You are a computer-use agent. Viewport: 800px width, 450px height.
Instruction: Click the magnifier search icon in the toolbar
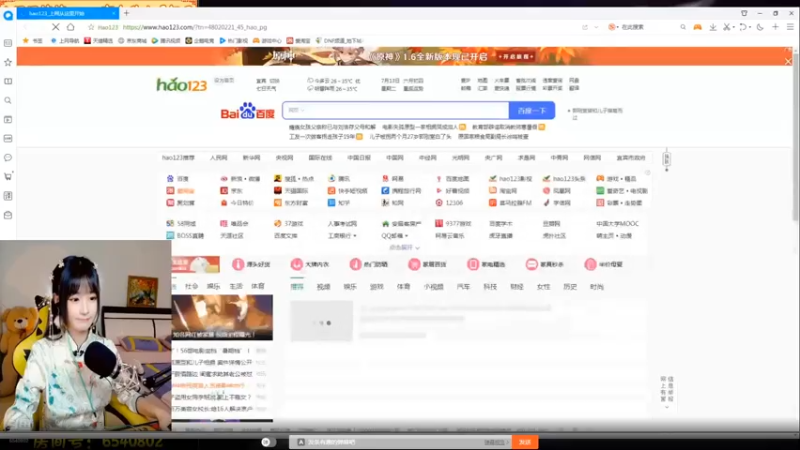click(x=683, y=27)
